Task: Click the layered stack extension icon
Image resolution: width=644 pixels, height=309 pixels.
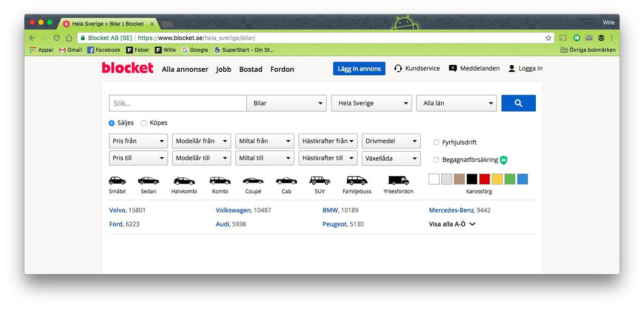Action: click(x=601, y=38)
